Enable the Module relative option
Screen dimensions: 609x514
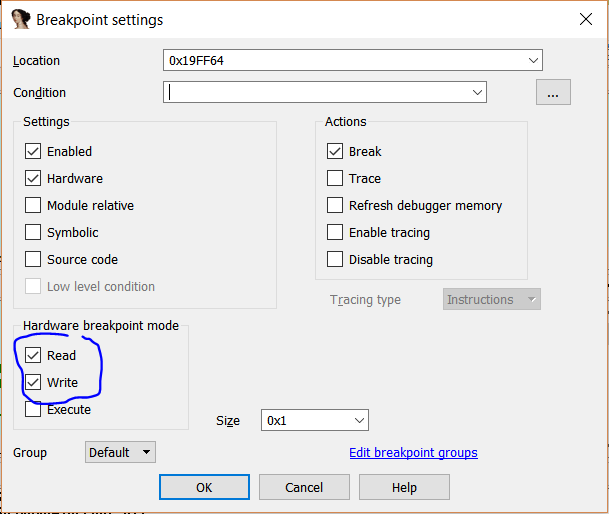pos(34,206)
